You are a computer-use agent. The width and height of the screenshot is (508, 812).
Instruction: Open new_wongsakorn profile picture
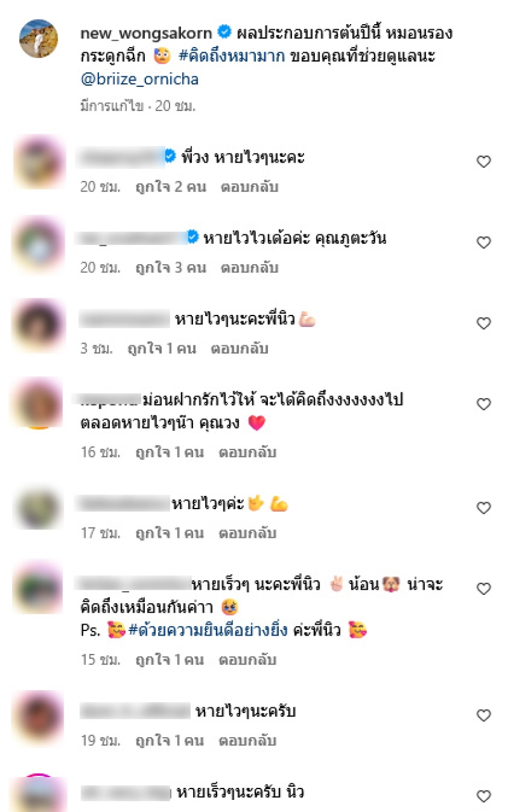38,39
